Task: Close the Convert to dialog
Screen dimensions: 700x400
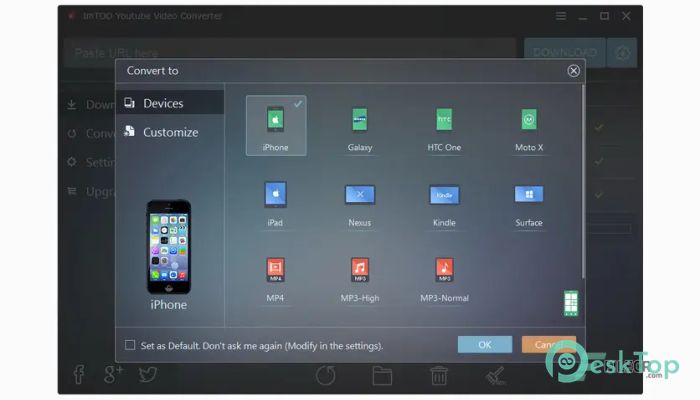Action: click(574, 71)
